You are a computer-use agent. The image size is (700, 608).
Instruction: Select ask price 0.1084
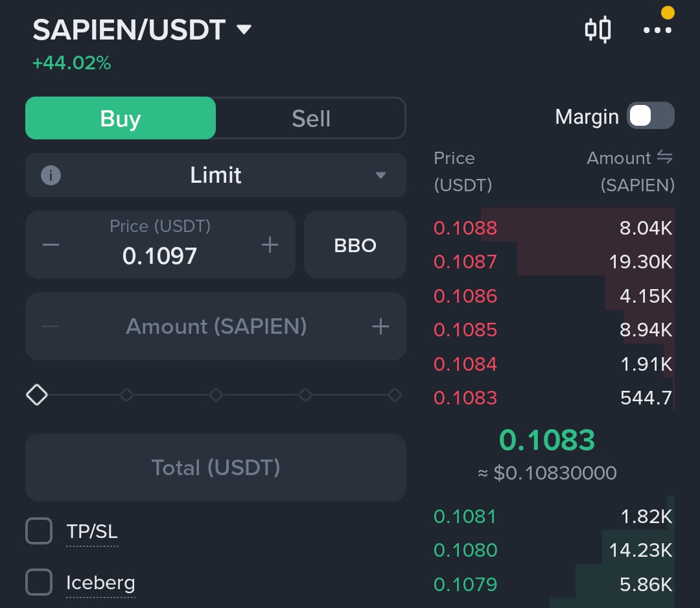[x=465, y=364]
